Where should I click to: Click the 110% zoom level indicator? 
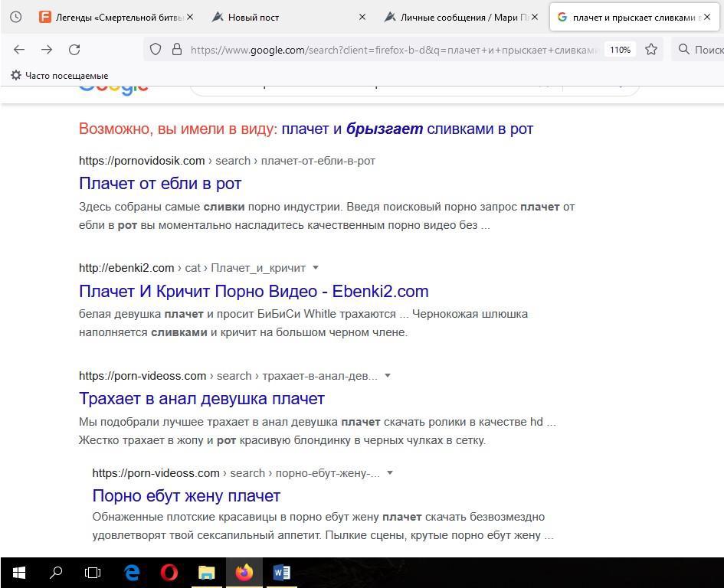click(620, 50)
